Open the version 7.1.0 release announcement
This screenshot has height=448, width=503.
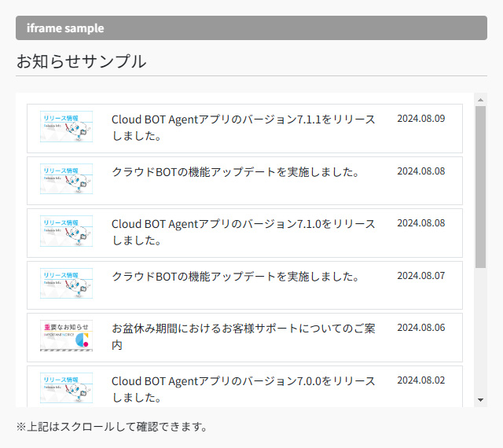(x=243, y=232)
